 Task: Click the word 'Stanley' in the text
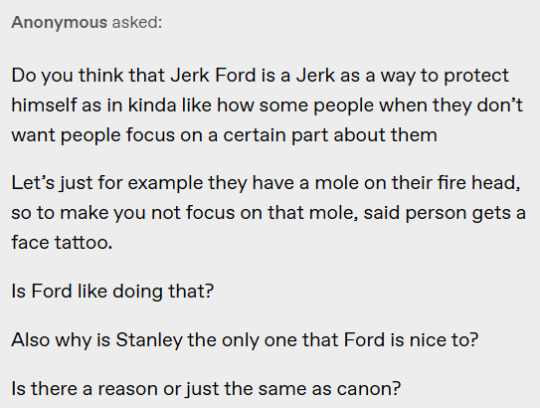[x=149, y=340]
